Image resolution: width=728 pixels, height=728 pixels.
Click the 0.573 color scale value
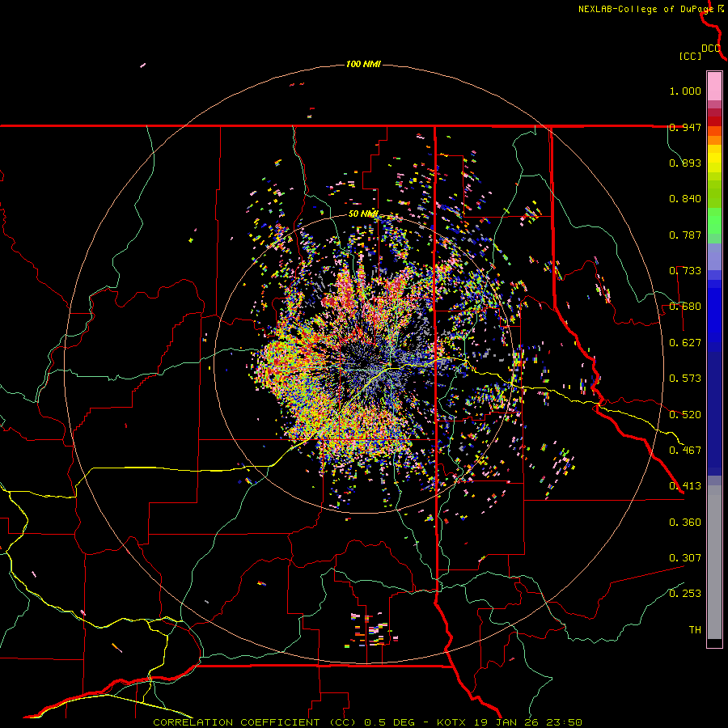685,379
